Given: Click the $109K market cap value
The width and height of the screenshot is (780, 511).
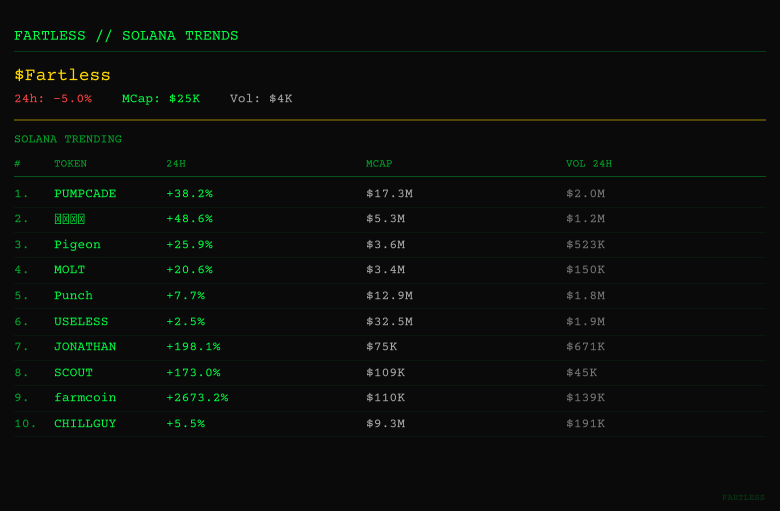Looking at the screenshot, I should (x=386, y=373).
